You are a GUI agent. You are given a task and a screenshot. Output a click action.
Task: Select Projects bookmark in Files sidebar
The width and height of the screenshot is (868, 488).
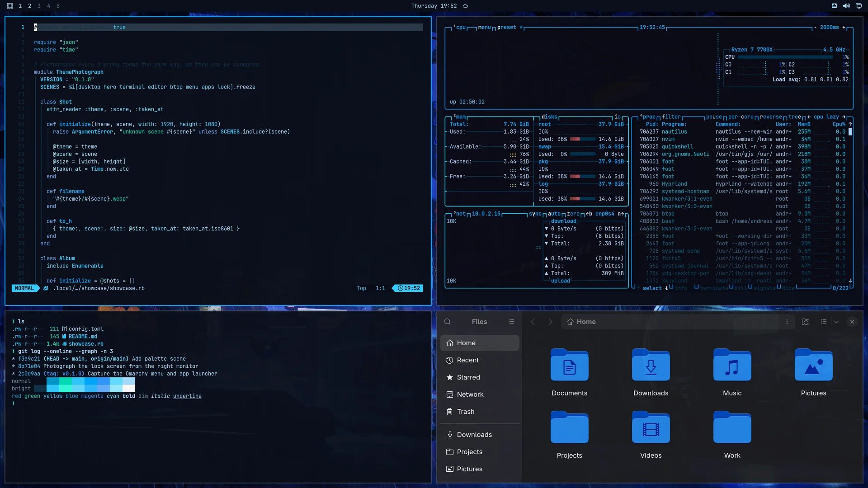coord(480,452)
